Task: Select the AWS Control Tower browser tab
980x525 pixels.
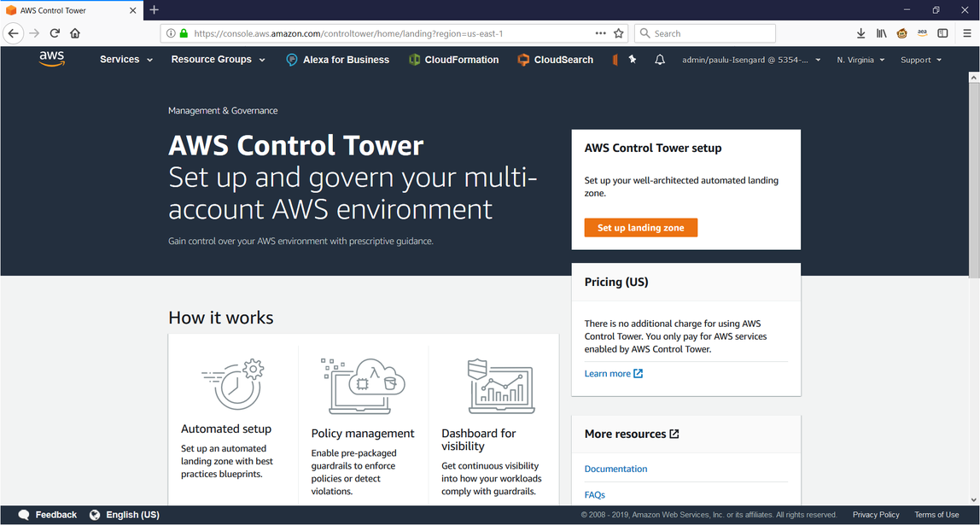Action: [x=72, y=10]
